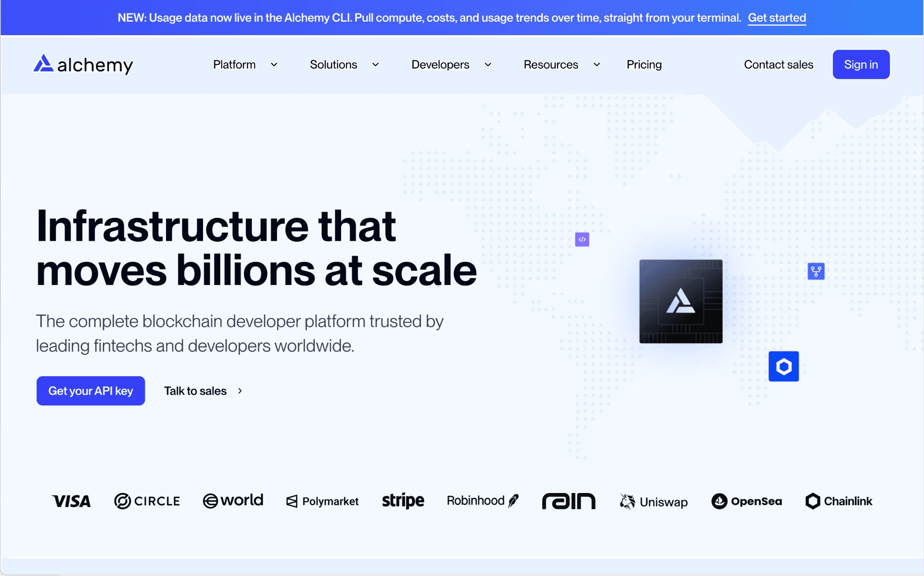The height and width of the screenshot is (576, 924).
Task: Click the Chainlink logo in the partner row
Action: click(839, 501)
